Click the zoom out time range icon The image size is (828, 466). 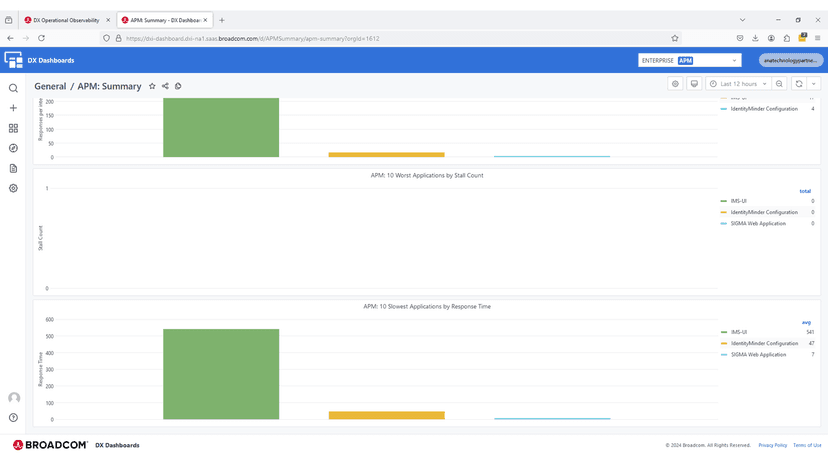click(779, 84)
